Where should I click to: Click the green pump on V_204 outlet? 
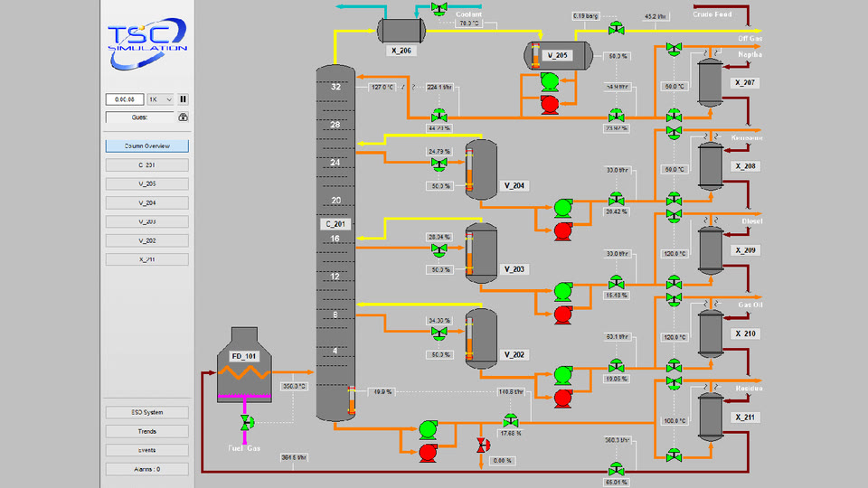[563, 208]
